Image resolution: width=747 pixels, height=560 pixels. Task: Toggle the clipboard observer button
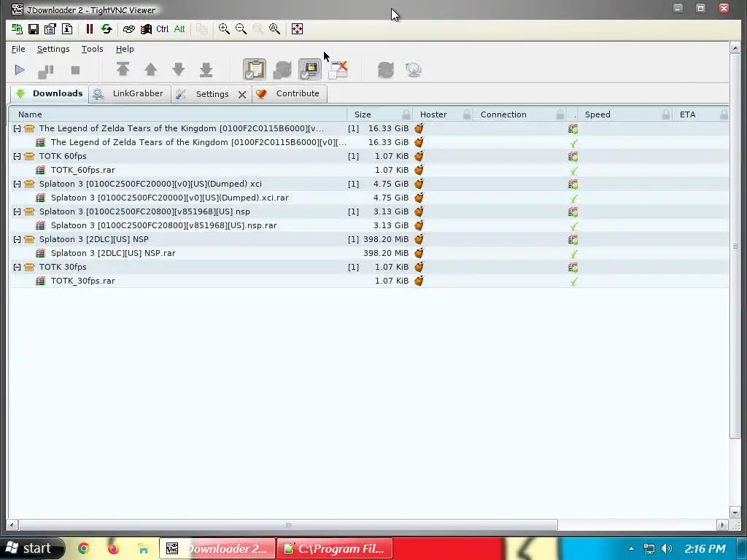255,69
